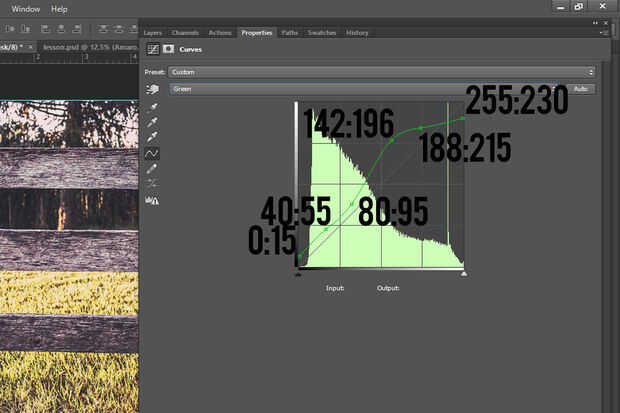This screenshot has width=620, height=413.
Task: Pick the gray point eyedropper
Action: (x=152, y=122)
